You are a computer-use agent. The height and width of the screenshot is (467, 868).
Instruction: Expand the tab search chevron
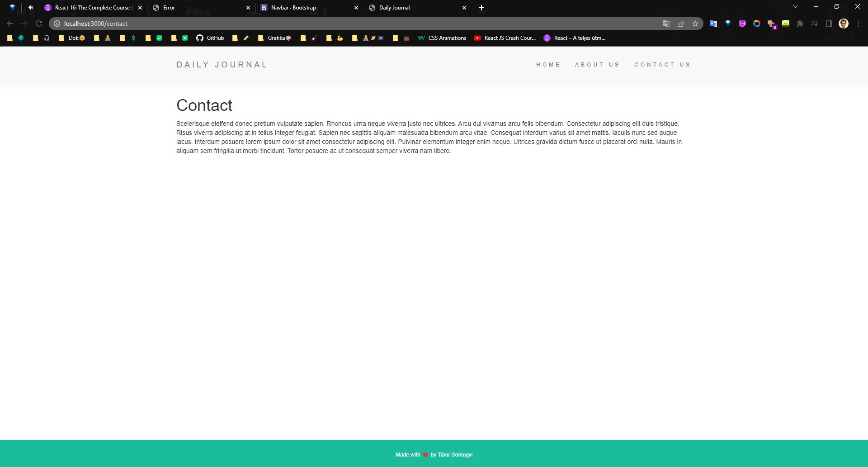click(795, 7)
